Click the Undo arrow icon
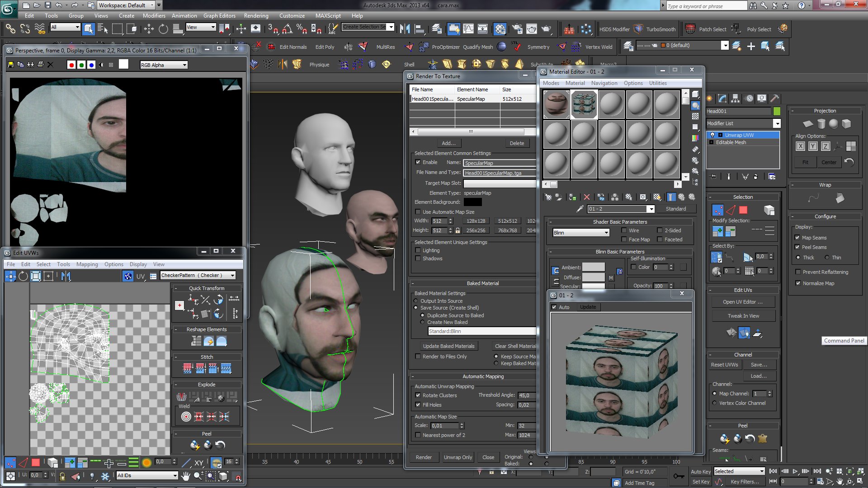Screen dimensions: 868x488 point(59,5)
